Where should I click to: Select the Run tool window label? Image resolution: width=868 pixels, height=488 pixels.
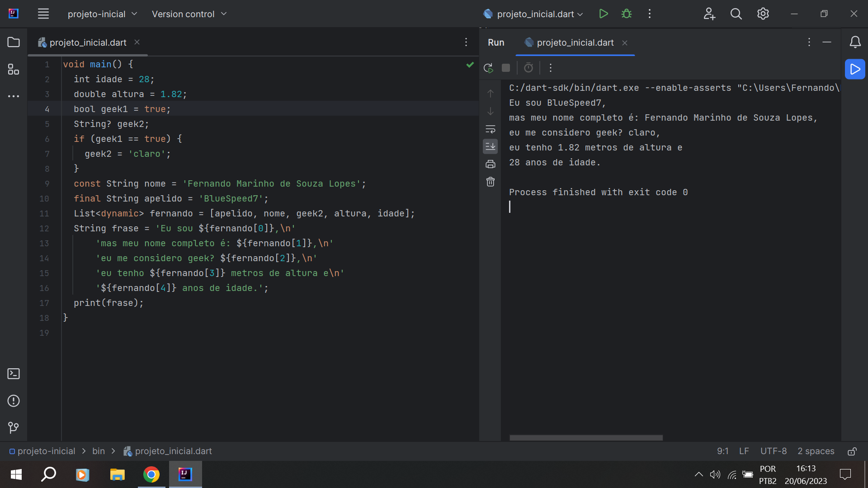click(x=496, y=42)
